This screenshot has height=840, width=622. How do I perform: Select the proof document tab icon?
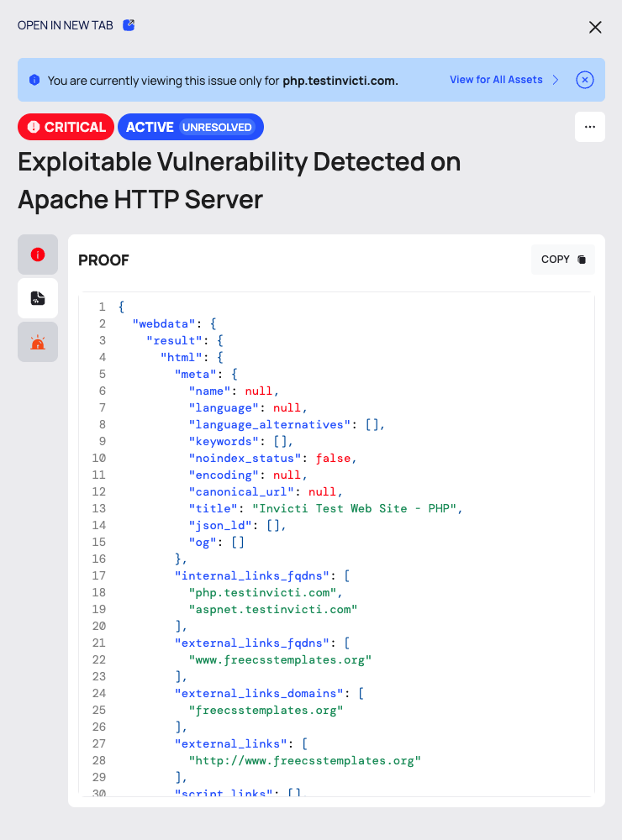click(x=38, y=298)
